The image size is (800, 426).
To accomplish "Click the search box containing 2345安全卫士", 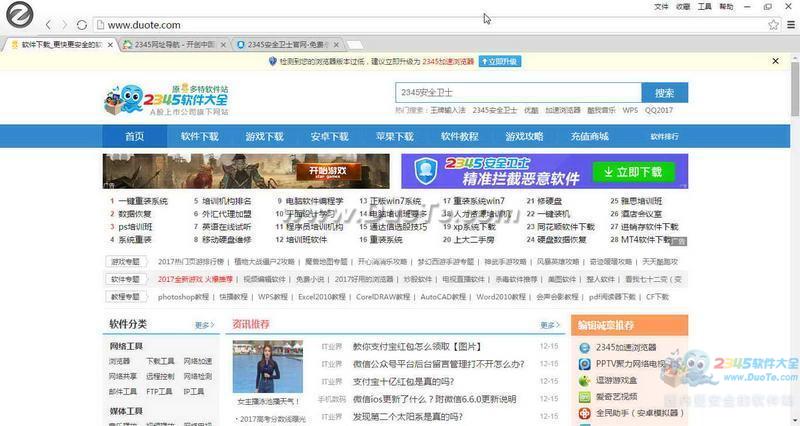I will [518, 92].
